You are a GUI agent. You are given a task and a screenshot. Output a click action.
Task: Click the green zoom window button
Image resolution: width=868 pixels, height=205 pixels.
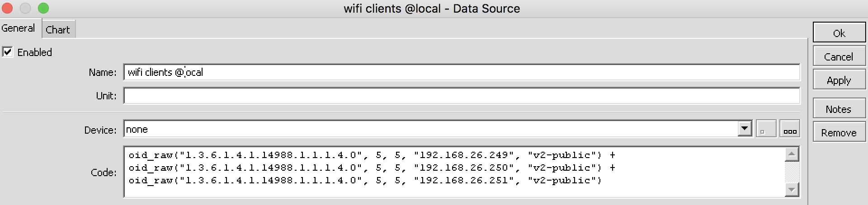click(43, 8)
